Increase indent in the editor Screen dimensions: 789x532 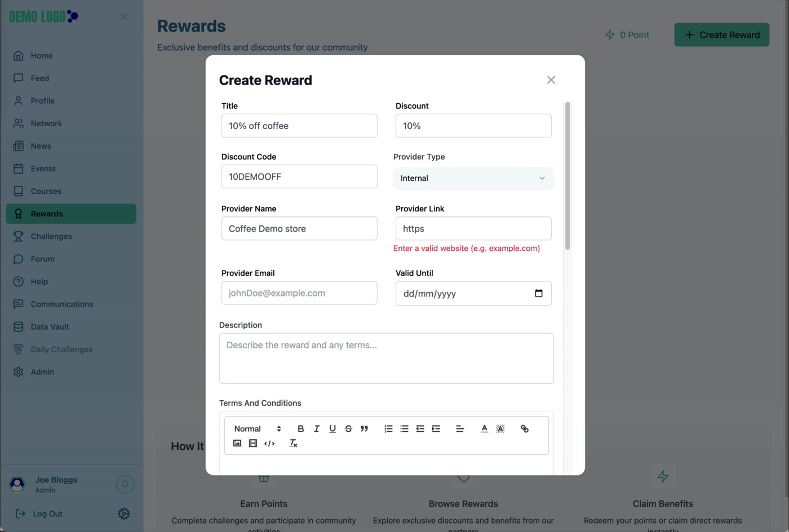click(x=436, y=429)
